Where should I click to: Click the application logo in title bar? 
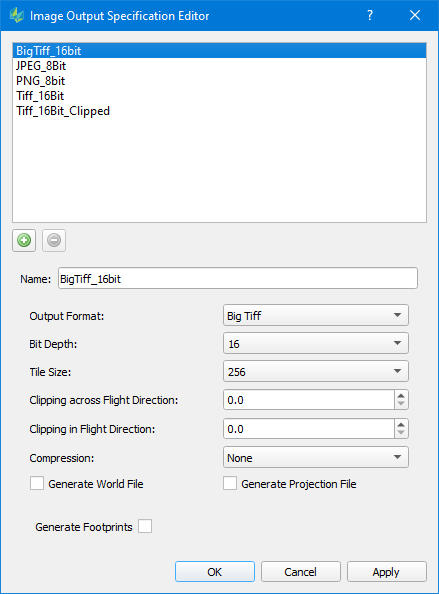[17, 16]
